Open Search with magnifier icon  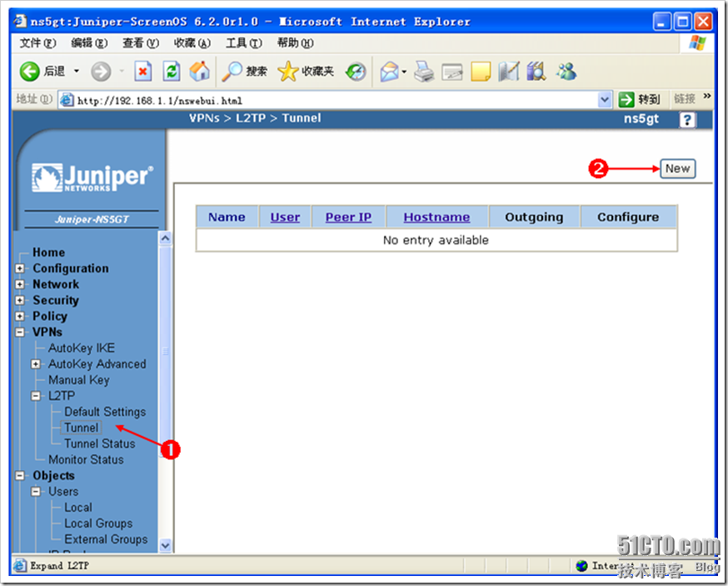(232, 72)
